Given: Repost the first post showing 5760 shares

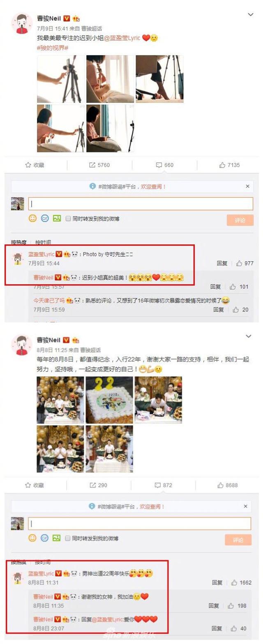Looking at the screenshot, I should click(x=99, y=165).
